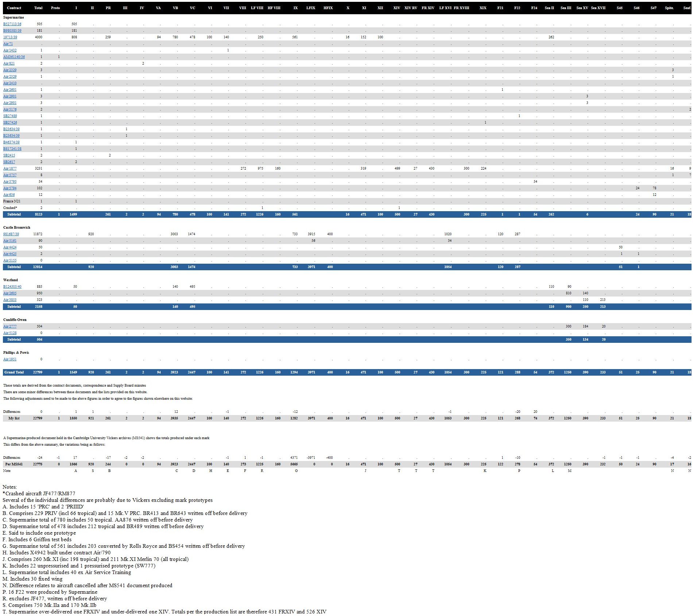Screen dimensions: 693x616
Task: Open contract link B527113/36
Action: click(x=12, y=24)
